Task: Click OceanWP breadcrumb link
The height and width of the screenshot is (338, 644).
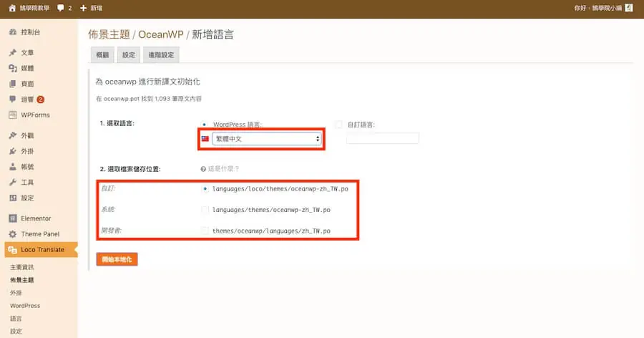Action: (160, 34)
